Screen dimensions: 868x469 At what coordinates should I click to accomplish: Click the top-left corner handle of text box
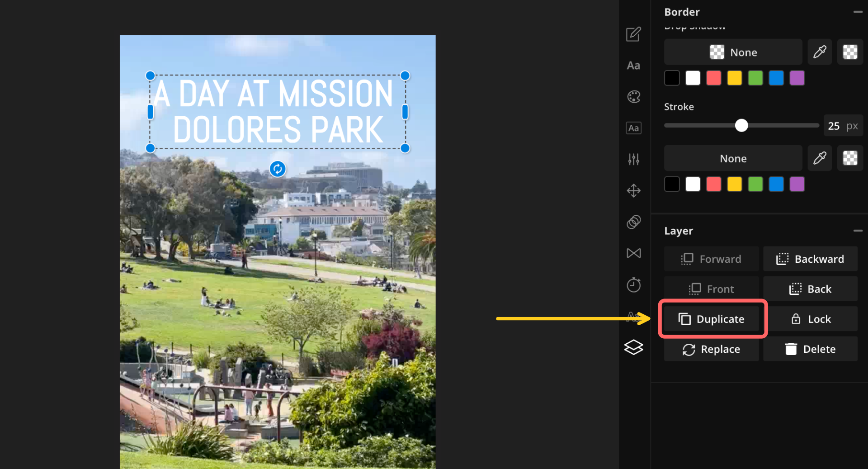[x=150, y=76]
